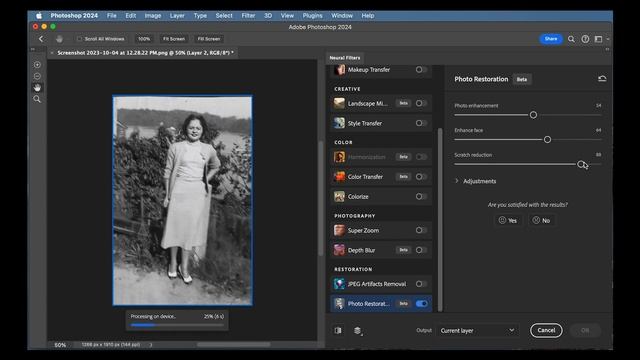
Task: Enable the Makeup Transfer toggle
Action: click(x=421, y=70)
